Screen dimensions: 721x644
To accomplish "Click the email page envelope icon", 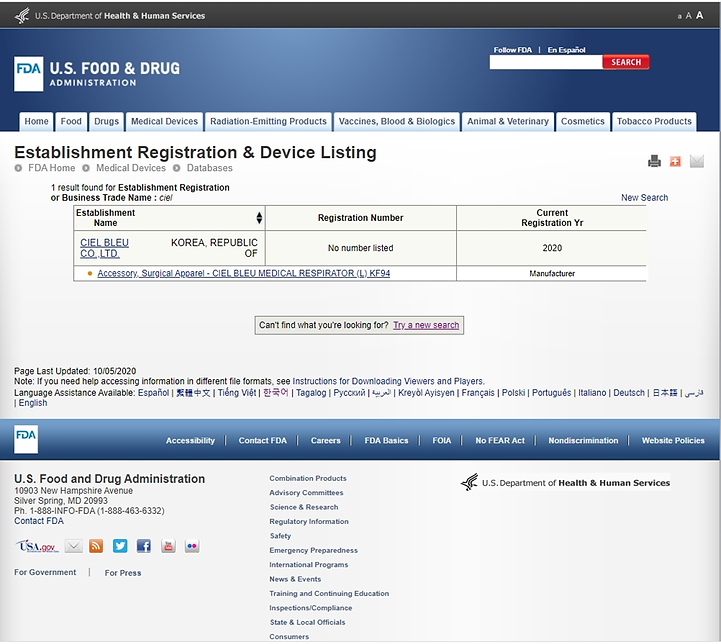I will [697, 161].
